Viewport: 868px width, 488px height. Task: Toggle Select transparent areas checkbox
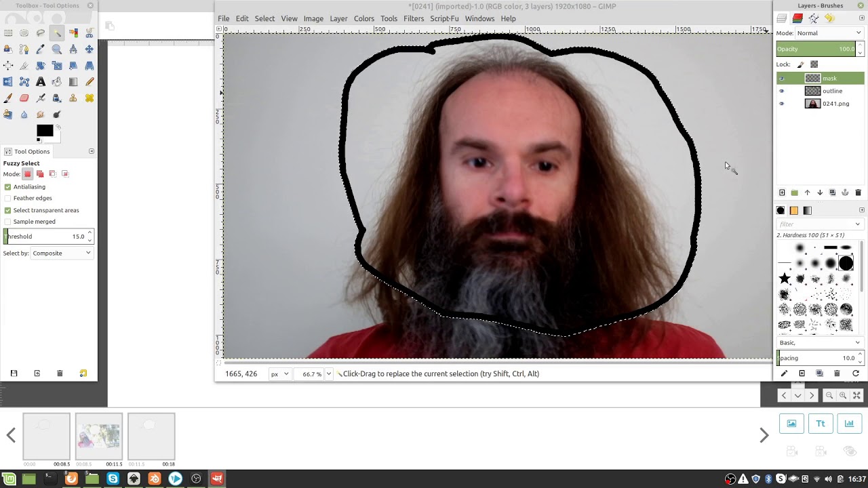[7, 210]
